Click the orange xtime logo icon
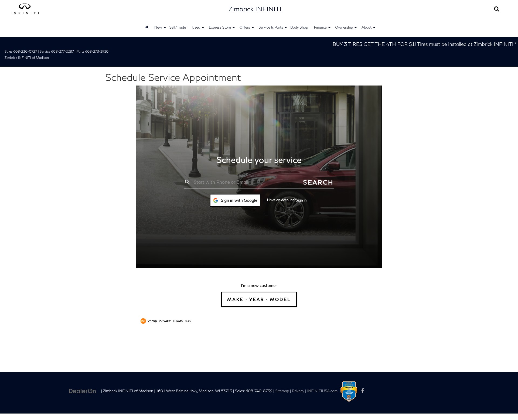 143,321
